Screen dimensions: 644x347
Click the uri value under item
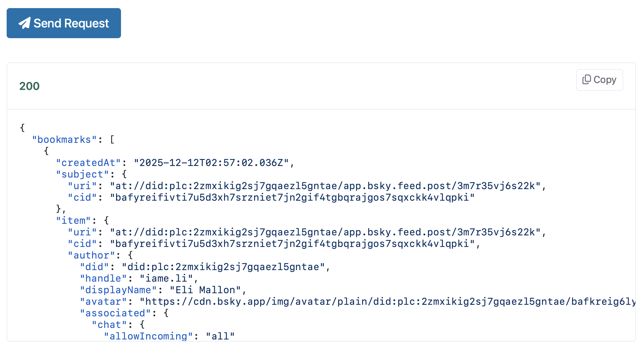tap(325, 232)
